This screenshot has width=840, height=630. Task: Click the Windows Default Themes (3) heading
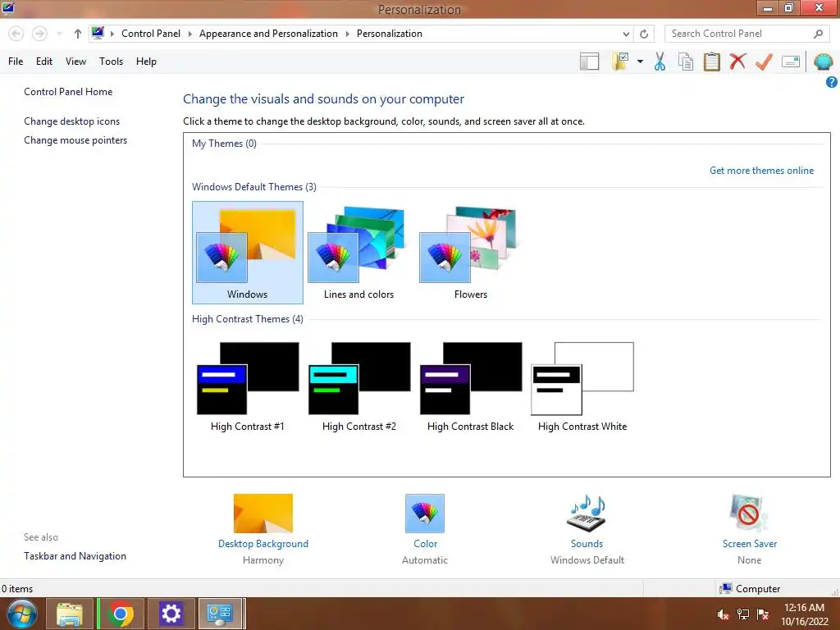pos(254,187)
